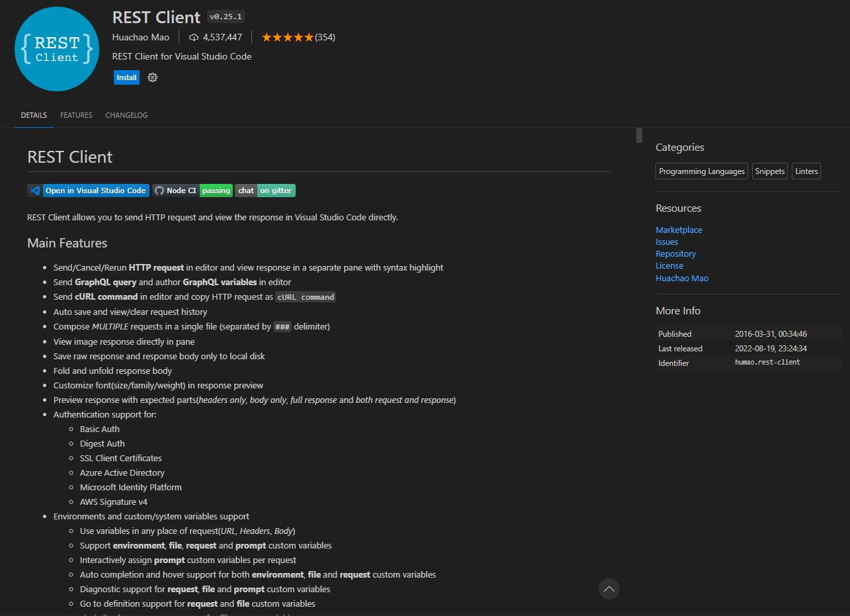Viewport: 850px width, 616px height.
Task: Switch to the Features tab
Action: [76, 115]
